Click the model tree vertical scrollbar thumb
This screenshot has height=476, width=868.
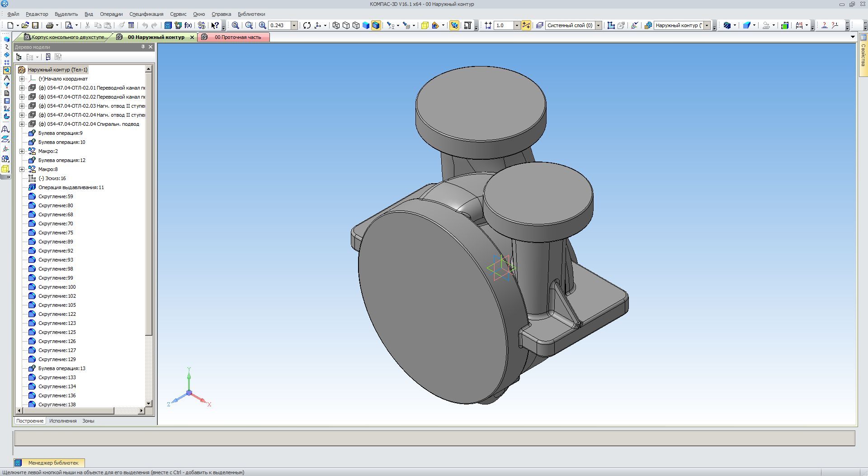pos(148,204)
